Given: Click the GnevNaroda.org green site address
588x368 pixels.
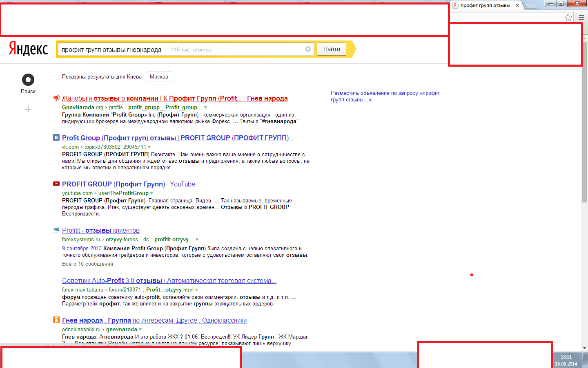Looking at the screenshot, I should point(83,107).
